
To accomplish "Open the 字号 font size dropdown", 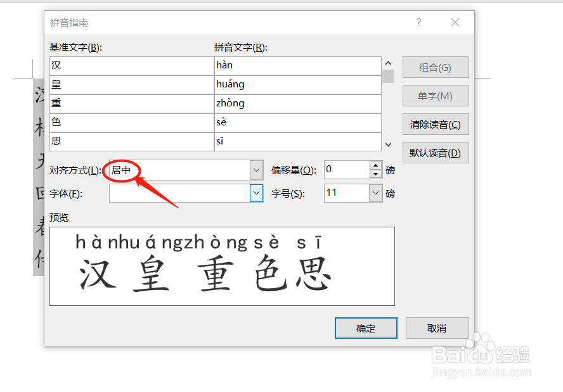I will 375,193.
